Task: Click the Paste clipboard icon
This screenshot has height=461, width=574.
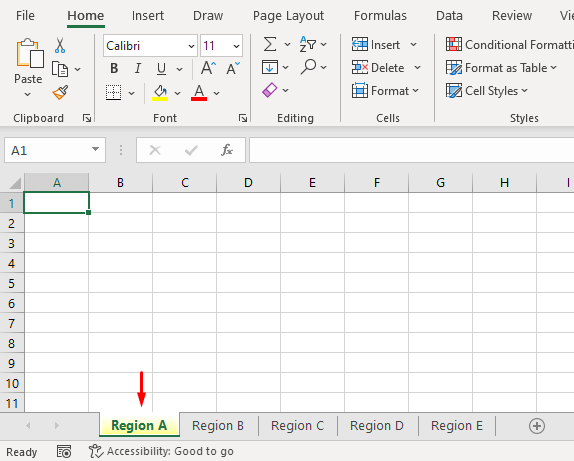Action: (30, 54)
